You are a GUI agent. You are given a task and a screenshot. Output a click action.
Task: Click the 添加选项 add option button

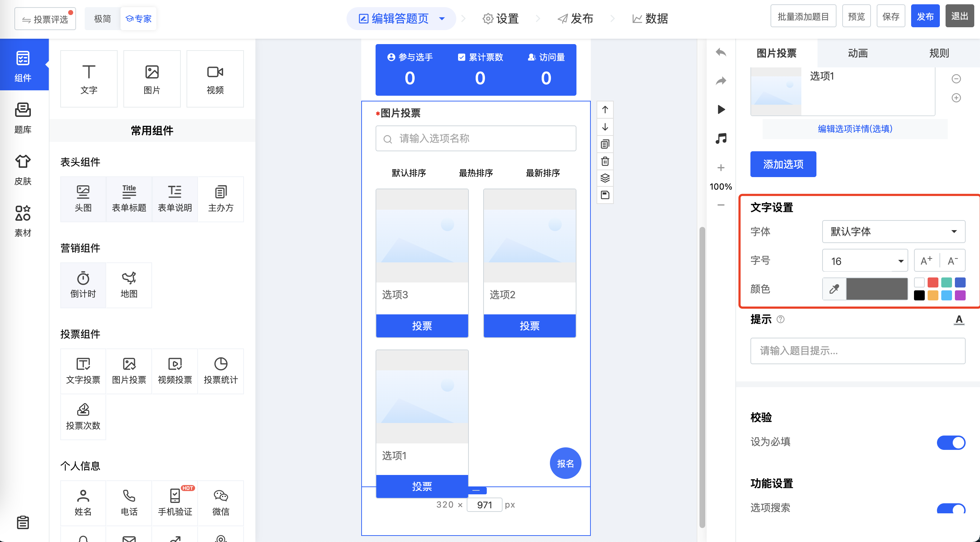(x=783, y=164)
